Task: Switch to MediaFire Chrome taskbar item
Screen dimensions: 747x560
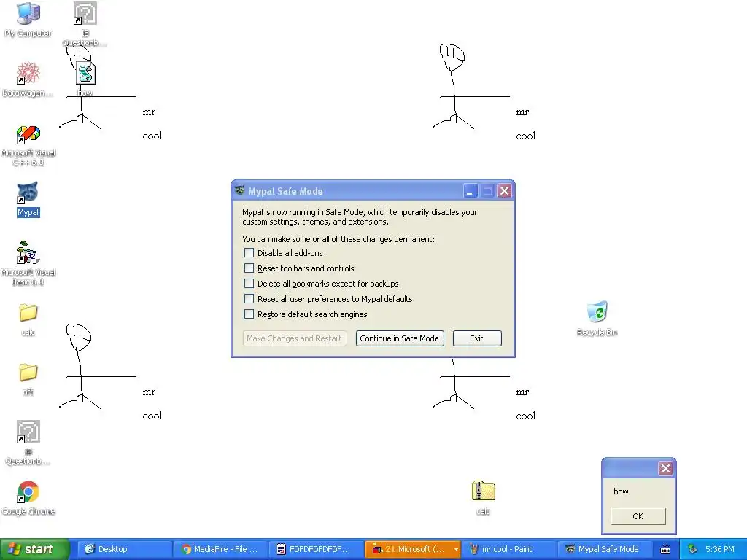Action: pos(219,549)
